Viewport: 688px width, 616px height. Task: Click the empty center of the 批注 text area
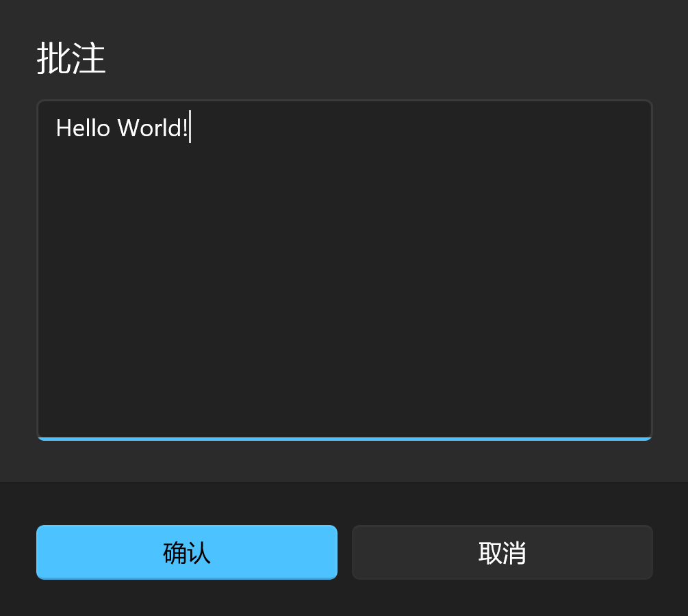(x=344, y=270)
